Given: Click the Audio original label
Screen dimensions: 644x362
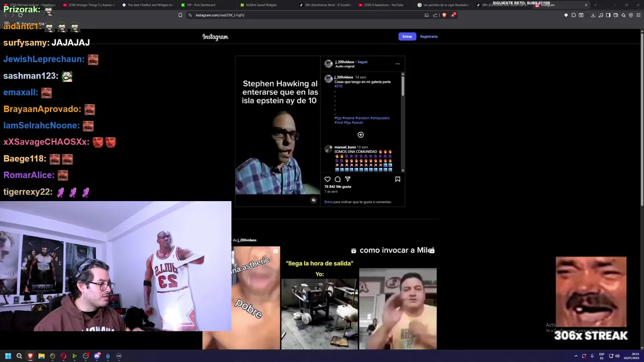Looking at the screenshot, I should (345, 66).
